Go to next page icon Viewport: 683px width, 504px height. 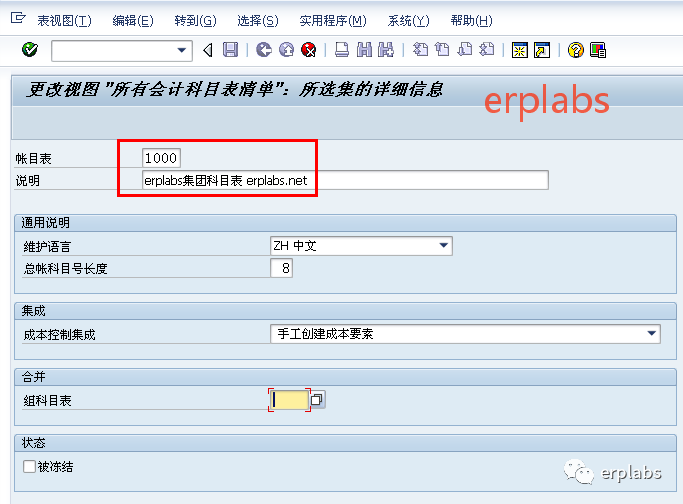[x=465, y=50]
